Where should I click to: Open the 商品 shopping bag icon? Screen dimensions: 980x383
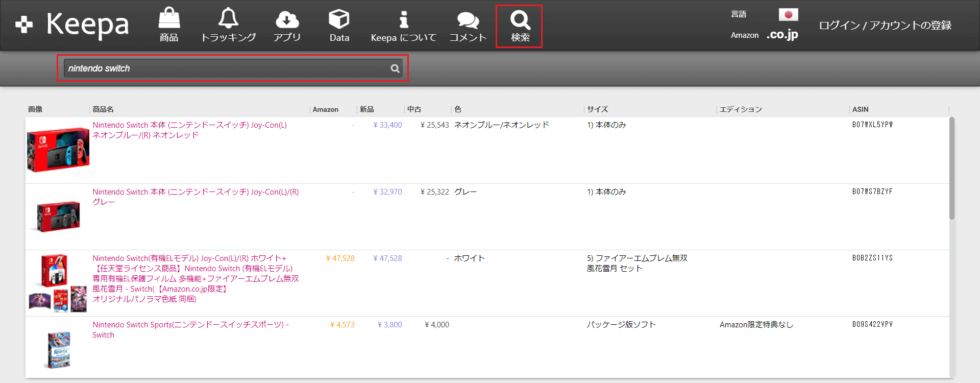169,19
